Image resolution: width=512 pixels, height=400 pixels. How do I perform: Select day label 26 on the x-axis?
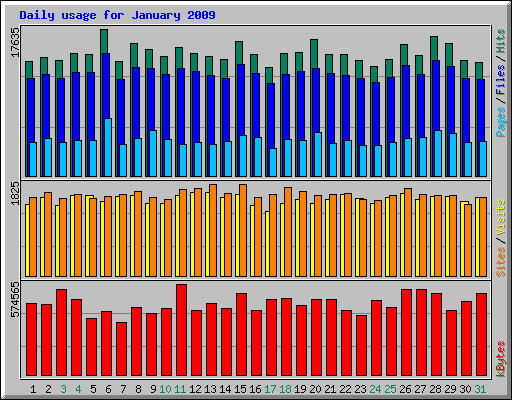pyautogui.click(x=405, y=389)
